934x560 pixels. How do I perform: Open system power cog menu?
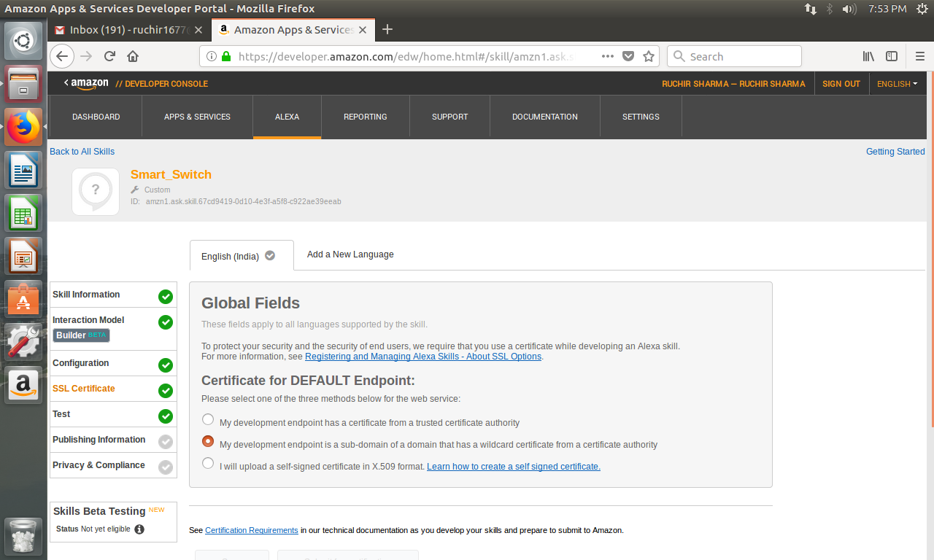coord(923,9)
